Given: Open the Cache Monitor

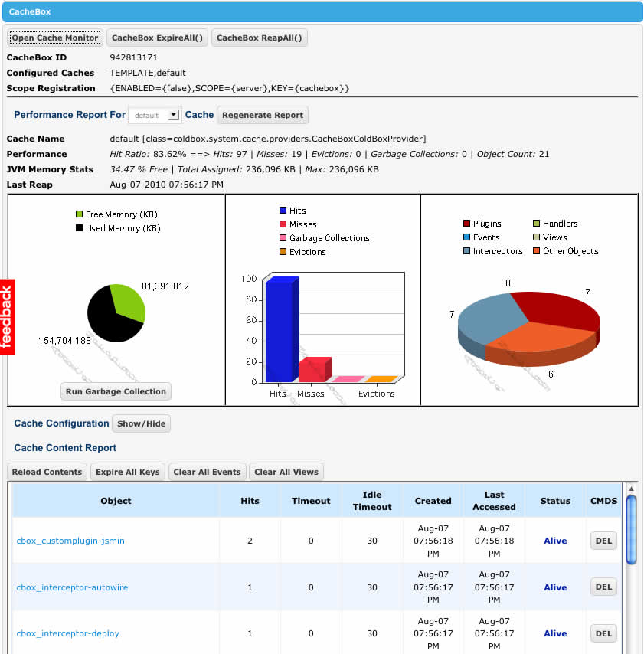Looking at the screenshot, I should 54,38.
